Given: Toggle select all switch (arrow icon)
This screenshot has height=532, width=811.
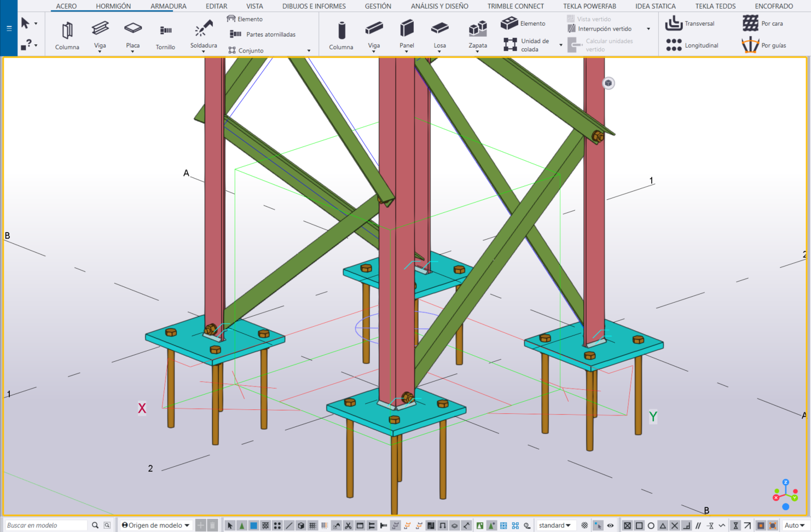Looking at the screenshot, I should [230, 525].
